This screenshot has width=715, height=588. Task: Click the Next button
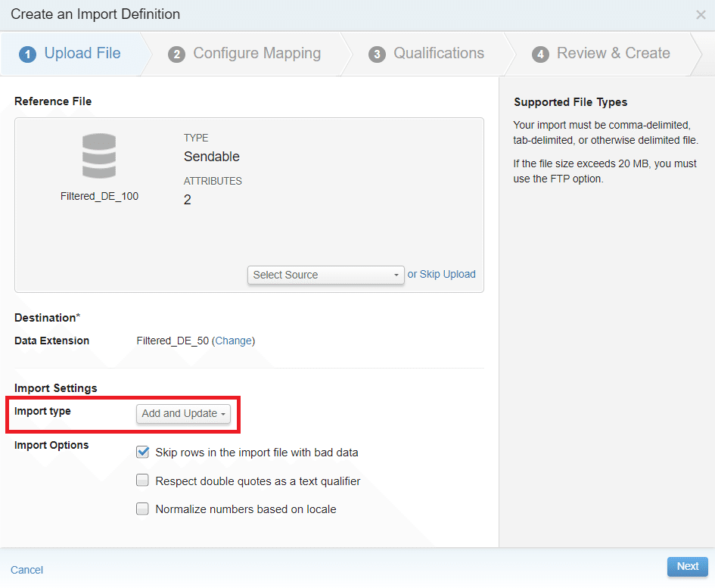[688, 567]
